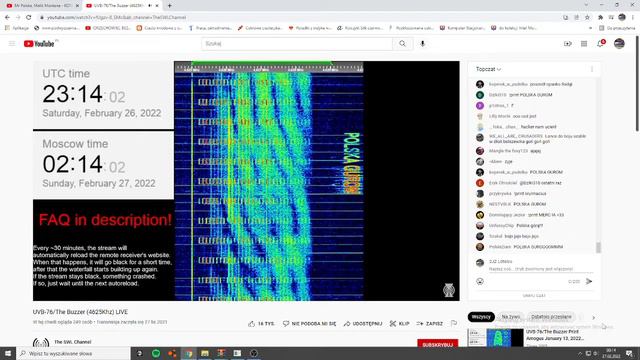Viewport: 640px width, 360px height.
Task: Focus the YouTube Szukaj search field
Action: (x=297, y=44)
